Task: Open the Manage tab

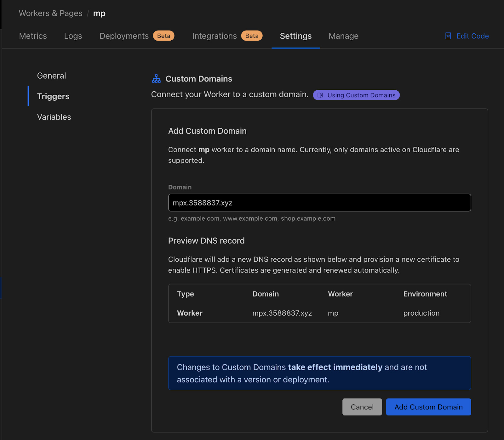Action: [343, 36]
